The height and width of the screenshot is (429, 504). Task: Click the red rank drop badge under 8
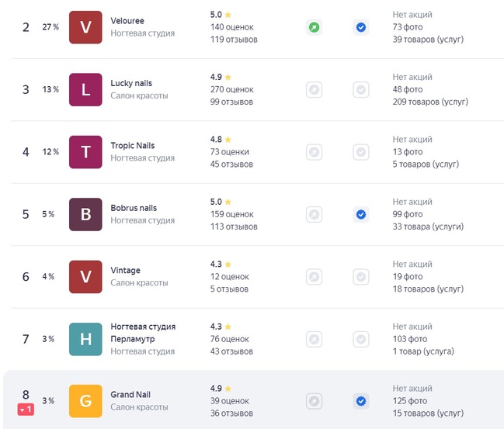[26, 410]
